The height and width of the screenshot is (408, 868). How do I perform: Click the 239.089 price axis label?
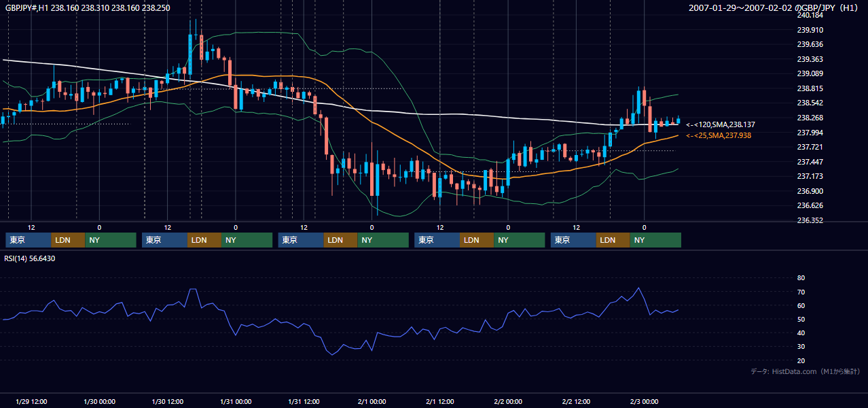[810, 74]
